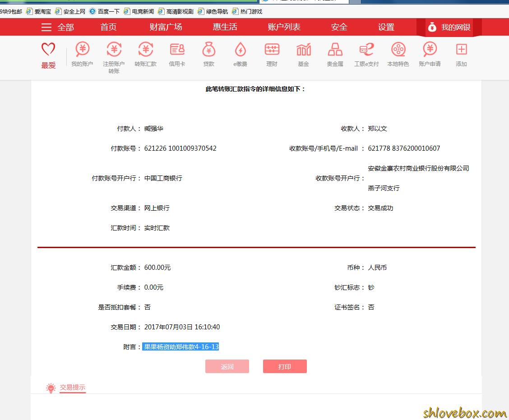Open 基金 fund chart icon

[304, 49]
